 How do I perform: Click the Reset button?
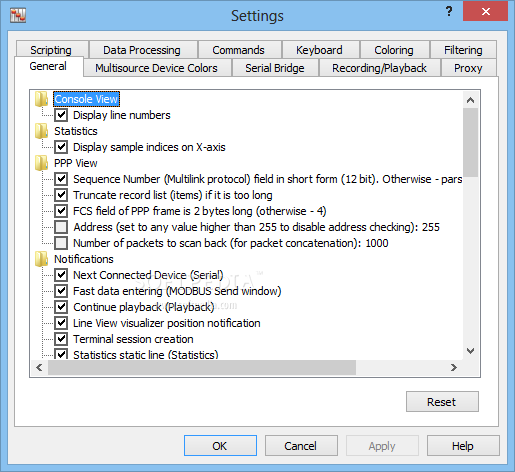442,402
